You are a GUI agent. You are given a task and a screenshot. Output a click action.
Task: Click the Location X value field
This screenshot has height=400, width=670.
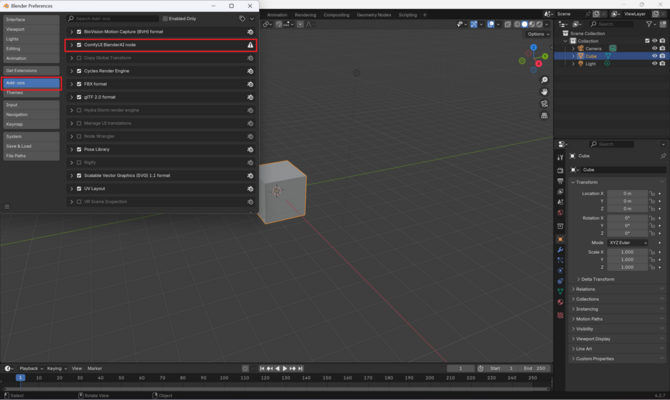click(x=627, y=194)
